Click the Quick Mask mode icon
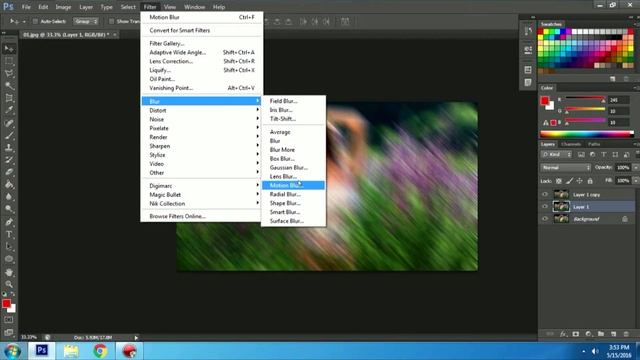 9,320
